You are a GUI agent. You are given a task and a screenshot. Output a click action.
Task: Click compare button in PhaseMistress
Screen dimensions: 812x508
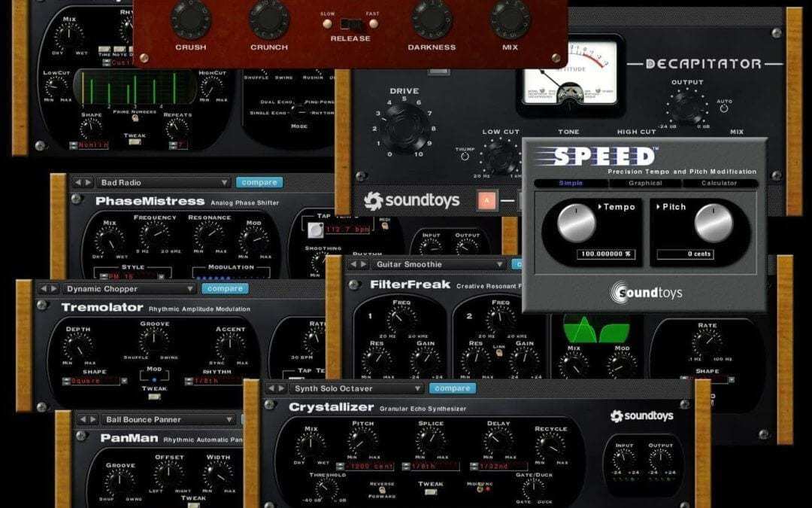click(x=259, y=182)
